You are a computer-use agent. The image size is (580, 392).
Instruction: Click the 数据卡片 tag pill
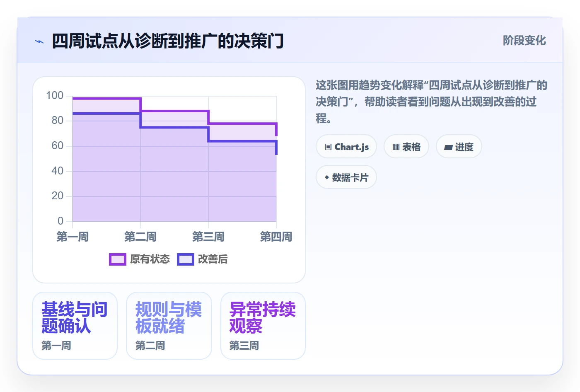pos(346,177)
